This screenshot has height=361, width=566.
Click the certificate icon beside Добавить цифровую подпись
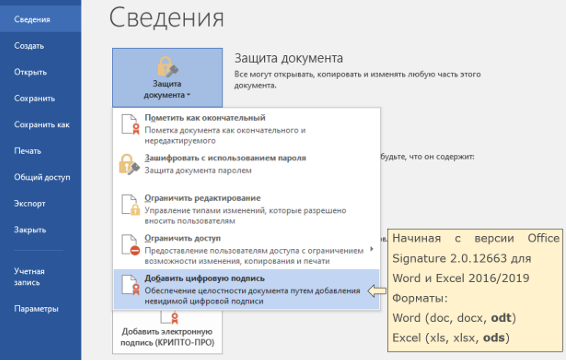[x=130, y=285]
